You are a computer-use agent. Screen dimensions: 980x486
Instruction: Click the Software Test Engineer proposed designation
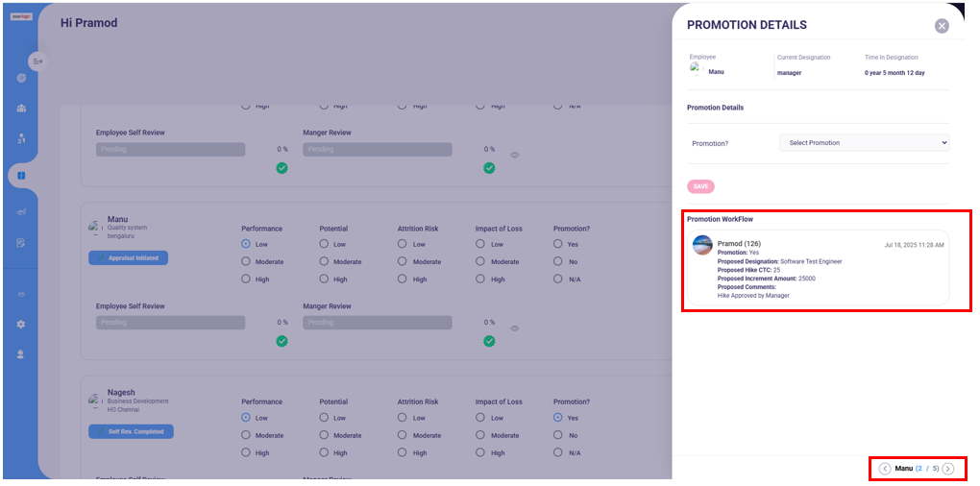click(812, 261)
